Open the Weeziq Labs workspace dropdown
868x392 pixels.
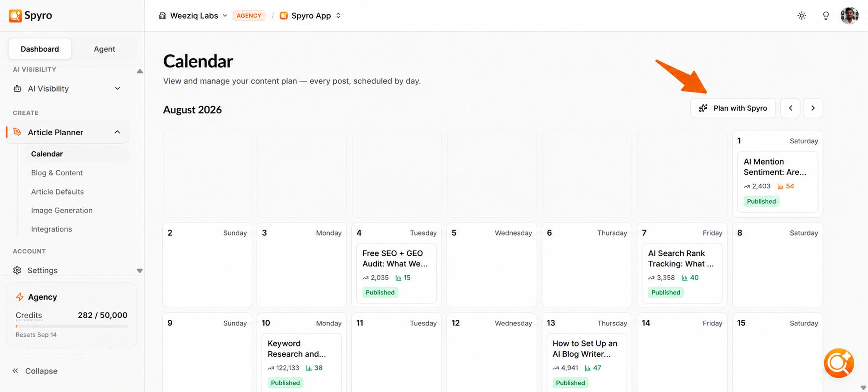(x=193, y=16)
